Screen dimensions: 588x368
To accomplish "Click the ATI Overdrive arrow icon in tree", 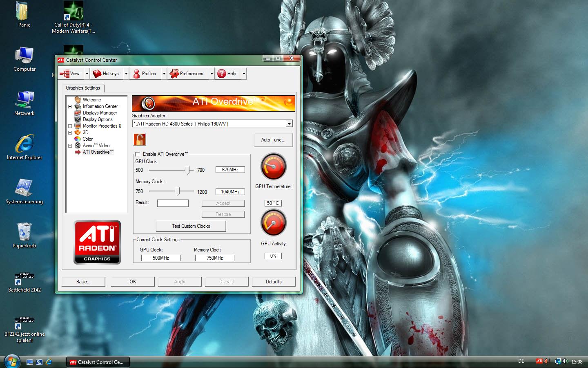I will pos(78,152).
